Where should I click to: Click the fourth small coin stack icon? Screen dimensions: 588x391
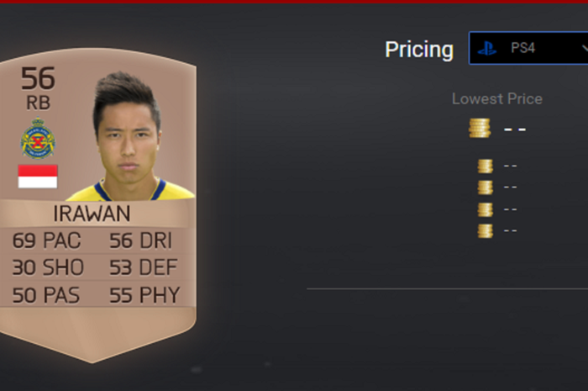tap(485, 230)
